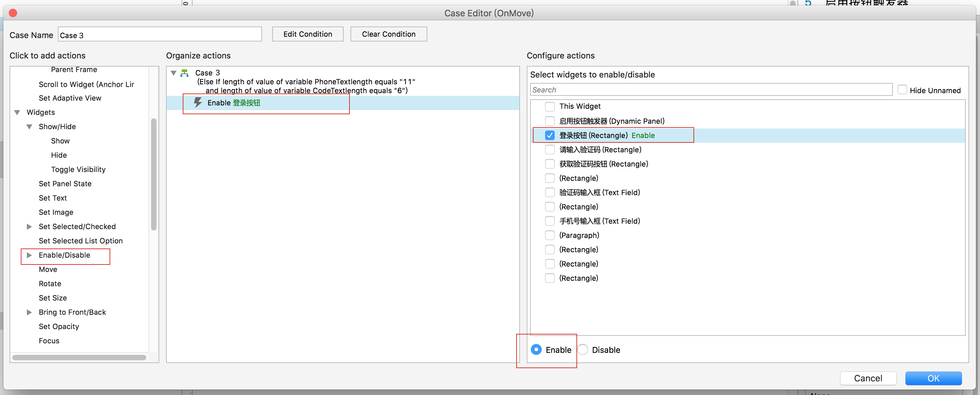Click the Case 3 tree icon
The image size is (980, 395).
184,73
